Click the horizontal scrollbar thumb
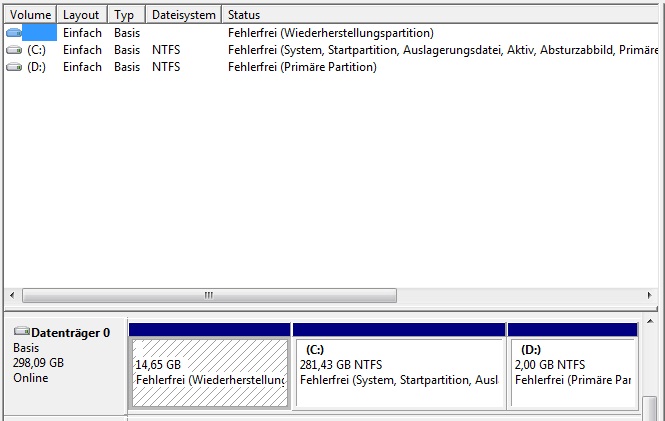The image size is (665, 421). click(210, 296)
